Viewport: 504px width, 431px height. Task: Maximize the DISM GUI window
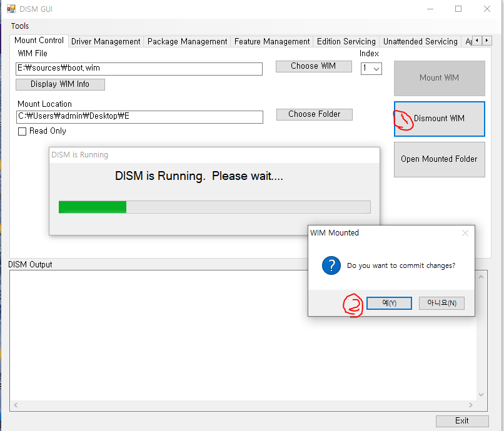coord(458,9)
